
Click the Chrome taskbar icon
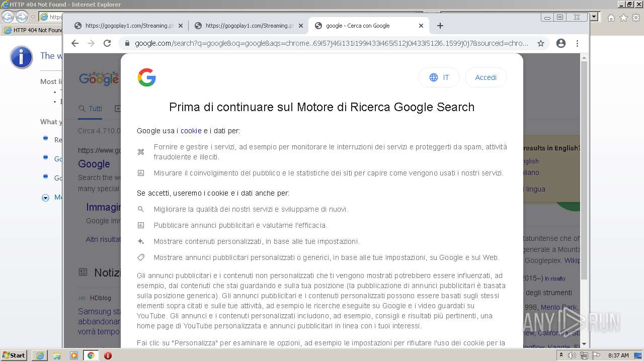(x=91, y=355)
